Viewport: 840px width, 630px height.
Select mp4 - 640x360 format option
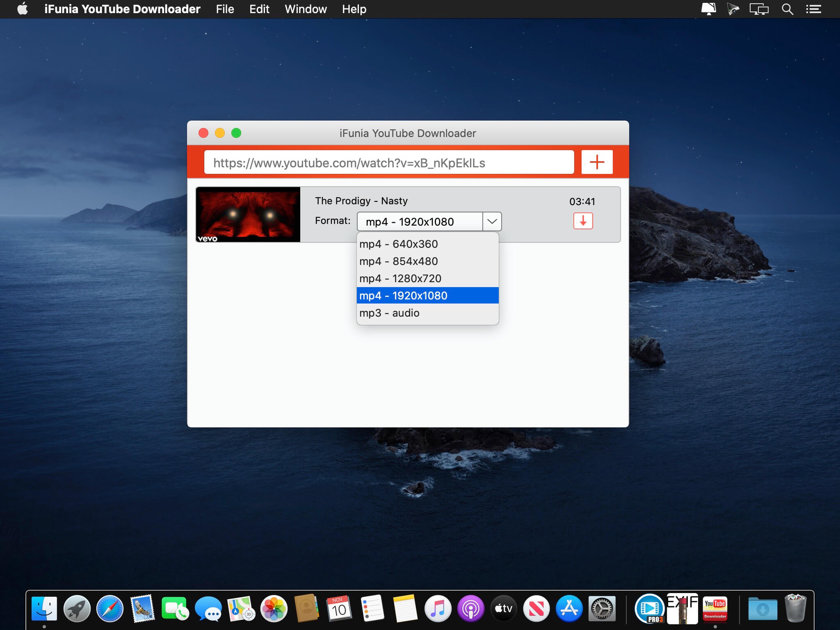tap(427, 244)
